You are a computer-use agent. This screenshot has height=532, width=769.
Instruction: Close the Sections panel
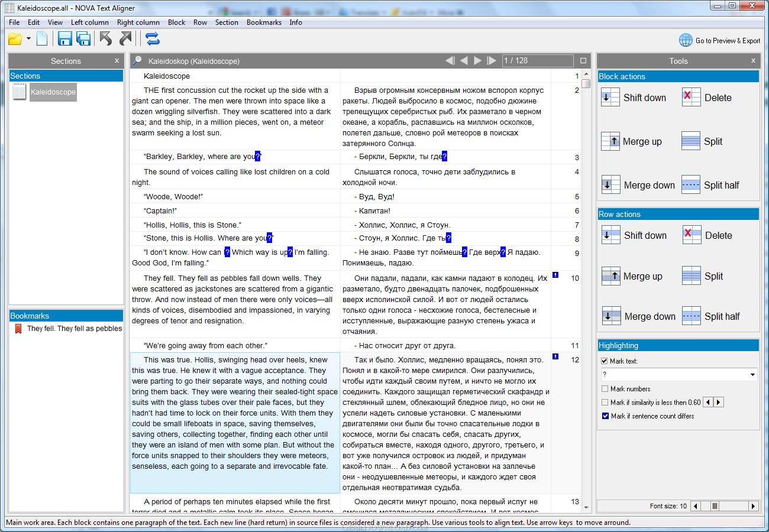pos(117,60)
